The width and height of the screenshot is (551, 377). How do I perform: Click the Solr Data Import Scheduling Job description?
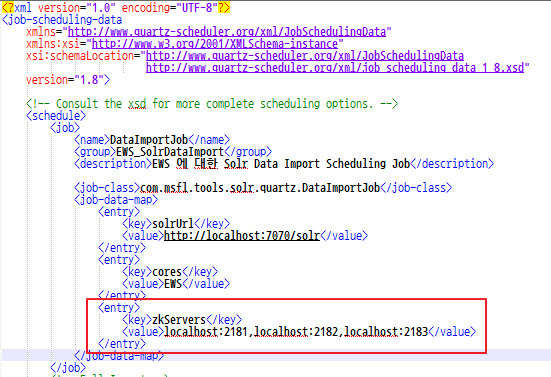tap(281, 164)
